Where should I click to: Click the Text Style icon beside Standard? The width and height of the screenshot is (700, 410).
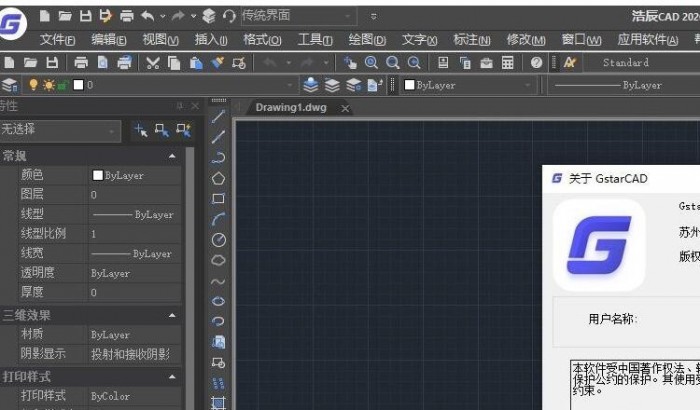point(570,63)
